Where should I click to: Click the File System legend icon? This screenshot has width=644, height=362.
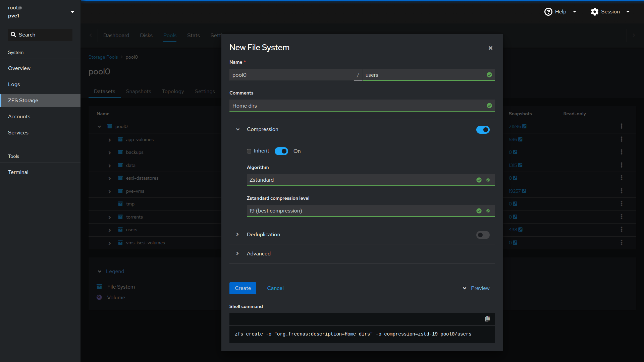(x=99, y=287)
